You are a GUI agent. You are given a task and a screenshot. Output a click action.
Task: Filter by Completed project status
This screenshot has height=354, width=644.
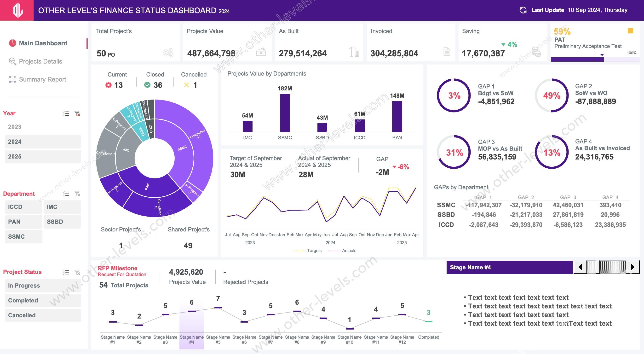[43, 301]
